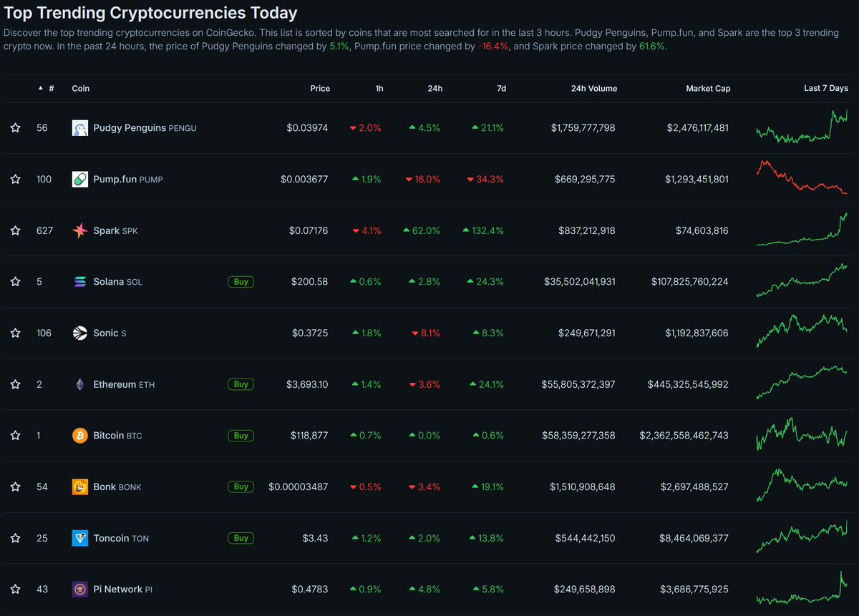
Task: Star Pudgy Penguins as favorite
Action: [15, 128]
